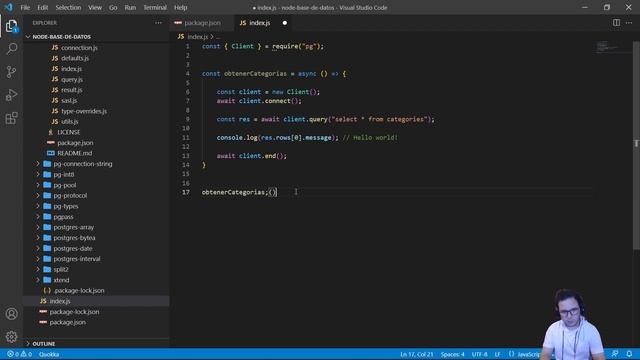Click the VS Code logo icon
Viewport: 640px width, 360px height.
click(8, 7)
